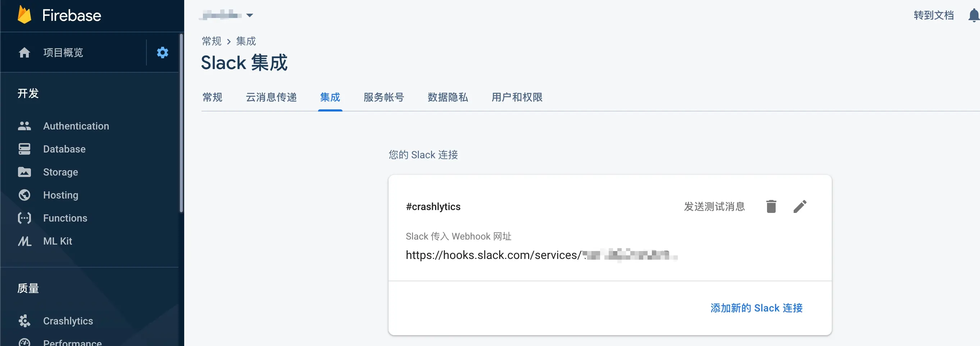Click the Hosting globe icon
Viewport: 980px width, 346px height.
[24, 195]
